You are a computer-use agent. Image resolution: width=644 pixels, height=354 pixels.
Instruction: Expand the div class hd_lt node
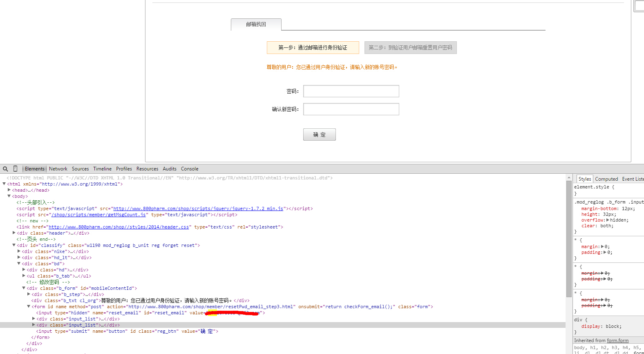pos(19,258)
